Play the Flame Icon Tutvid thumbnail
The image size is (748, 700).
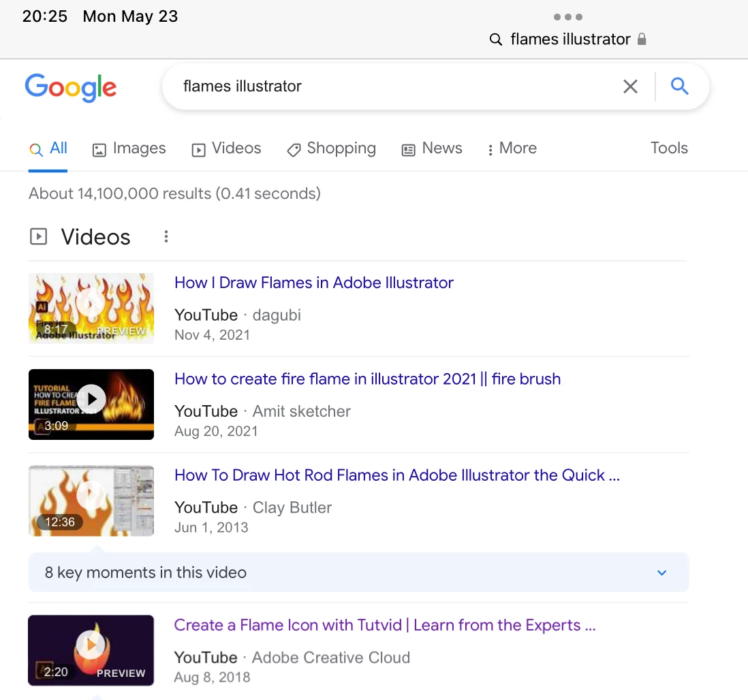[91, 650]
